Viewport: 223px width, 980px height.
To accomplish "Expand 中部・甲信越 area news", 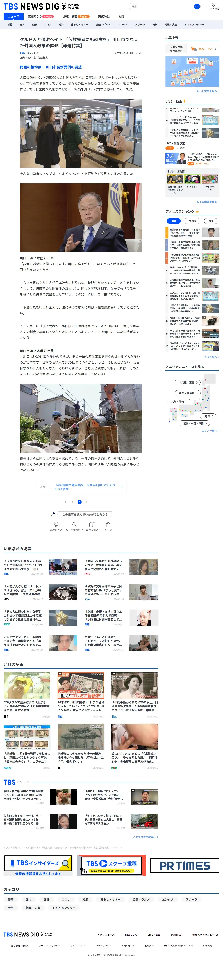I will [x=188, y=393].
